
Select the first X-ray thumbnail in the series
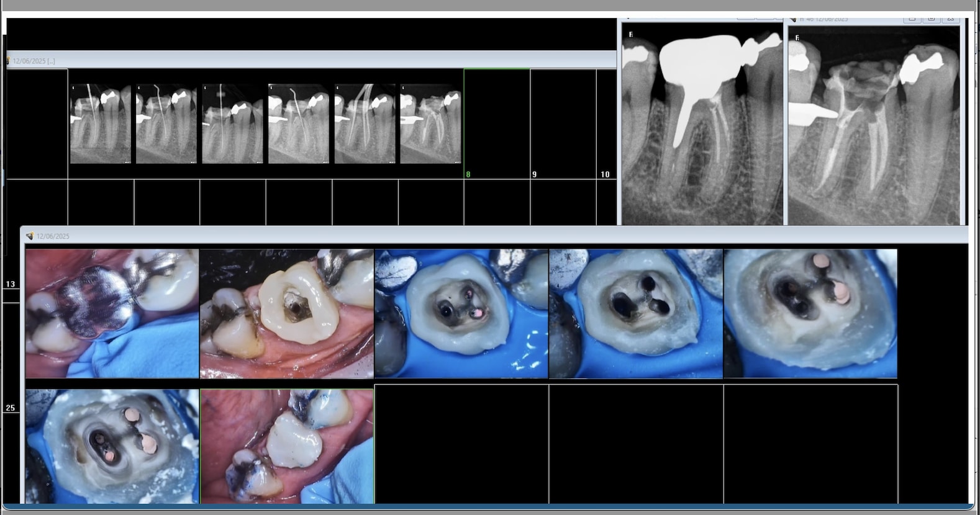pyautogui.click(x=100, y=123)
